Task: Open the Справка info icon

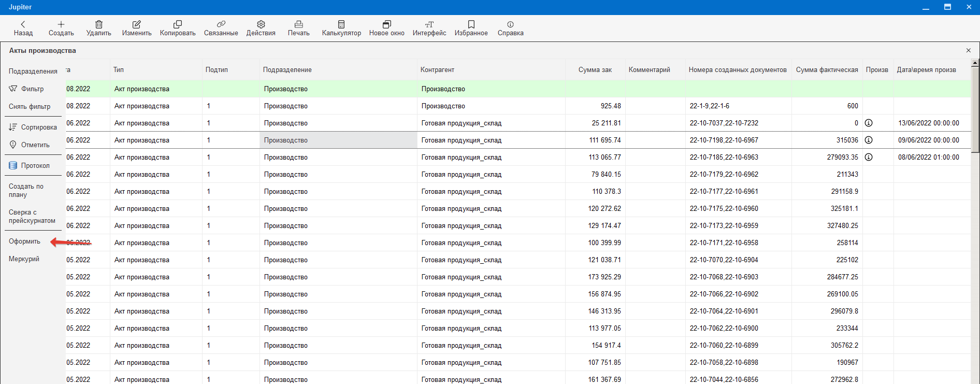Action: [511, 24]
